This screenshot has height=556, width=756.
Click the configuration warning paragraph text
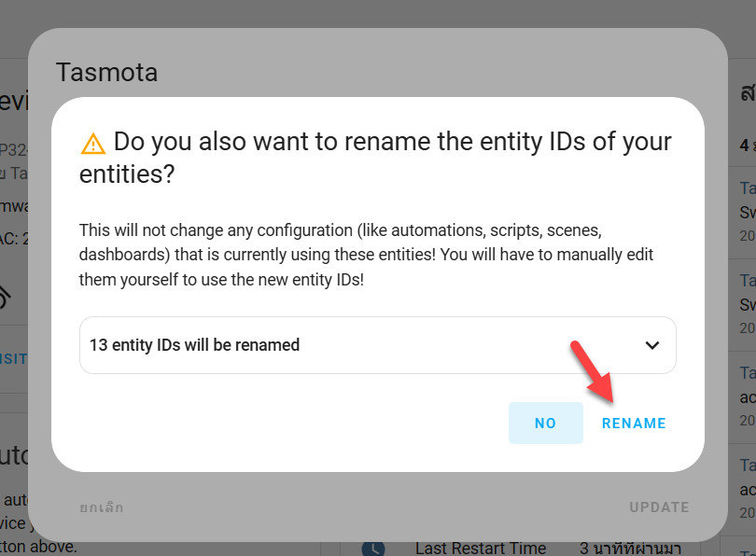[x=366, y=255]
